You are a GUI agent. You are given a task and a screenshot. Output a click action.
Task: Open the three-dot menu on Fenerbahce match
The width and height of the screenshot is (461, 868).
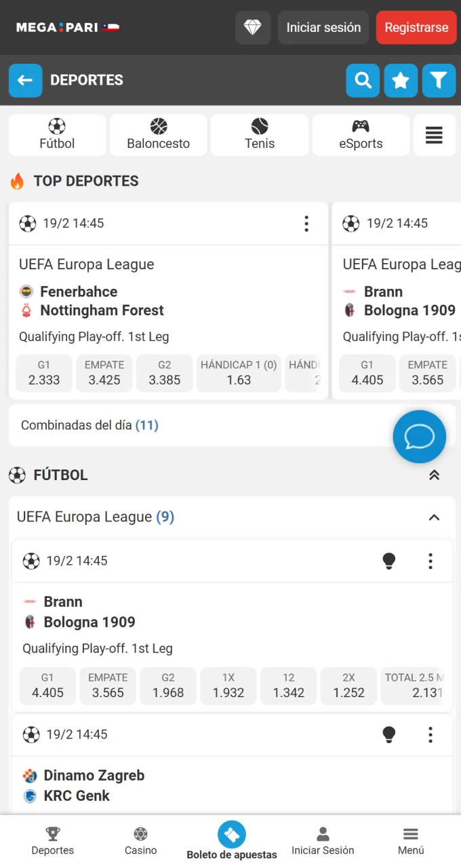[x=306, y=223]
